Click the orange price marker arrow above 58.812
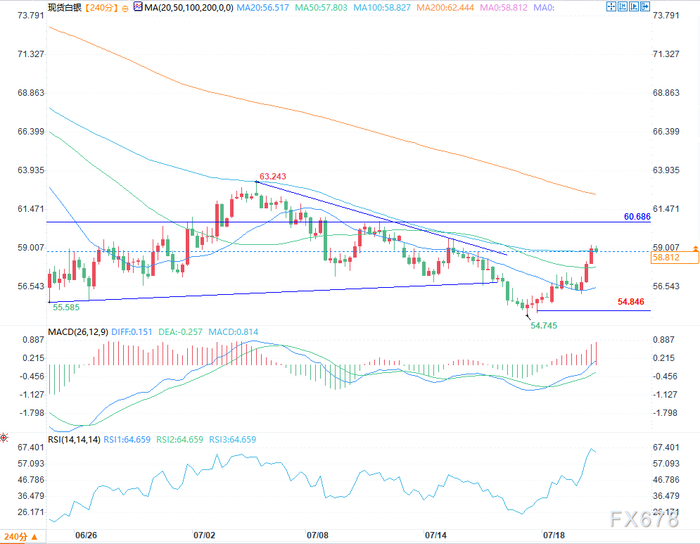The image size is (700, 544). click(696, 248)
